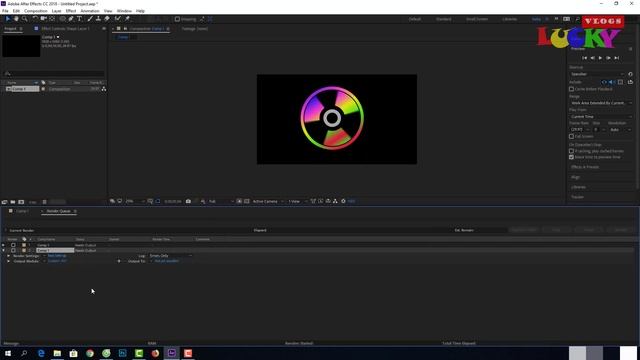Enable If caching, play cached frames
This screenshot has height=360, width=640.
[x=571, y=151]
